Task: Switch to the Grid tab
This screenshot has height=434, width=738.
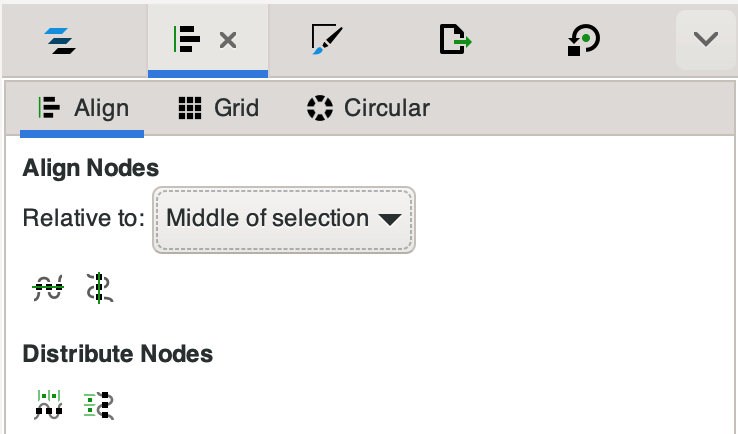Action: point(218,108)
